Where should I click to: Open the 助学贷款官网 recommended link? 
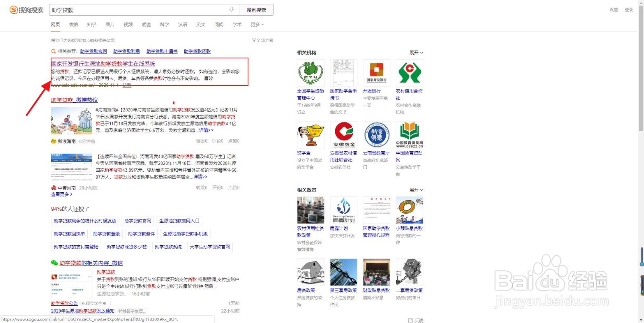pyautogui.click(x=93, y=51)
